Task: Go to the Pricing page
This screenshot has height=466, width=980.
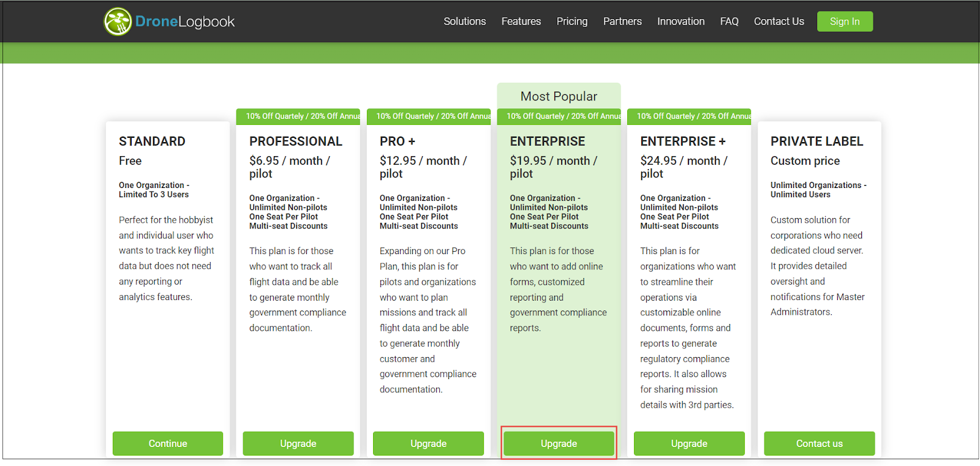Action: tap(572, 21)
